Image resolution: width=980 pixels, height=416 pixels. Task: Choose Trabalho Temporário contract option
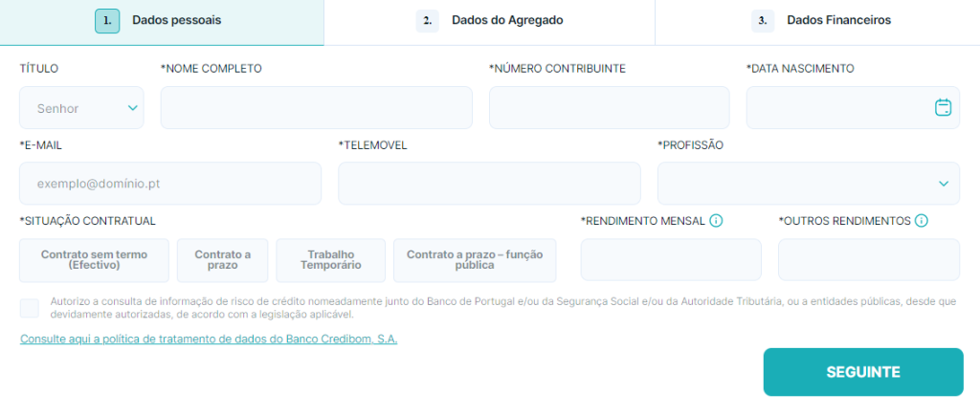pos(331,260)
